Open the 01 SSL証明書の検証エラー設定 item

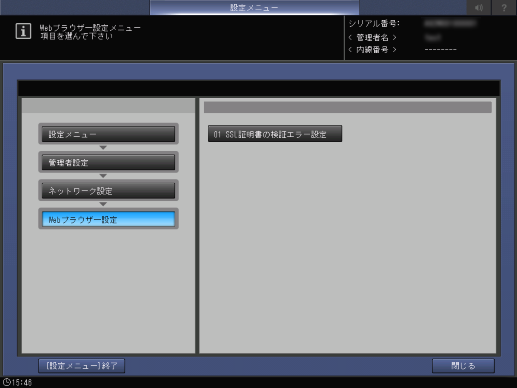[x=275, y=134]
